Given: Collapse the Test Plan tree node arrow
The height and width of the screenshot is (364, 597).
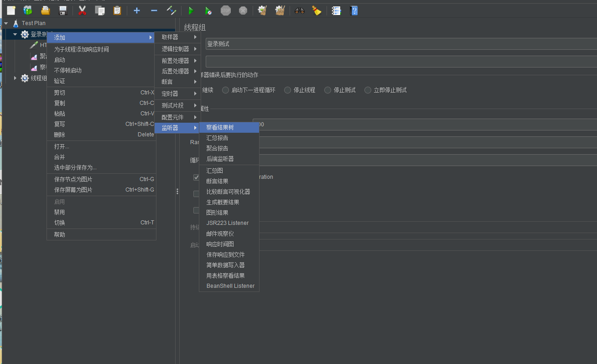Looking at the screenshot, I should click(x=6, y=23).
